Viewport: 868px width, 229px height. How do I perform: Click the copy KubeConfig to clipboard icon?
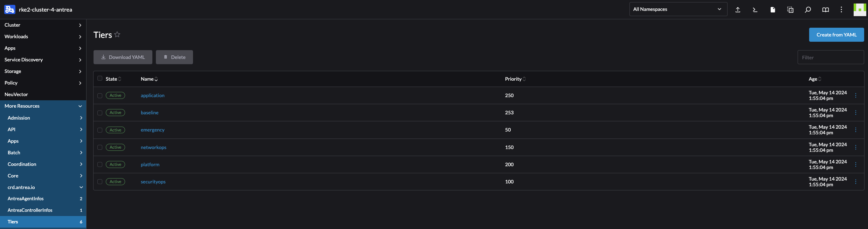tap(790, 9)
